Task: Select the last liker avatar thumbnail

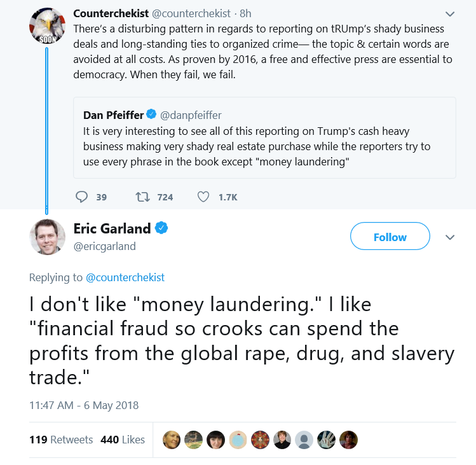Action: tap(348, 440)
